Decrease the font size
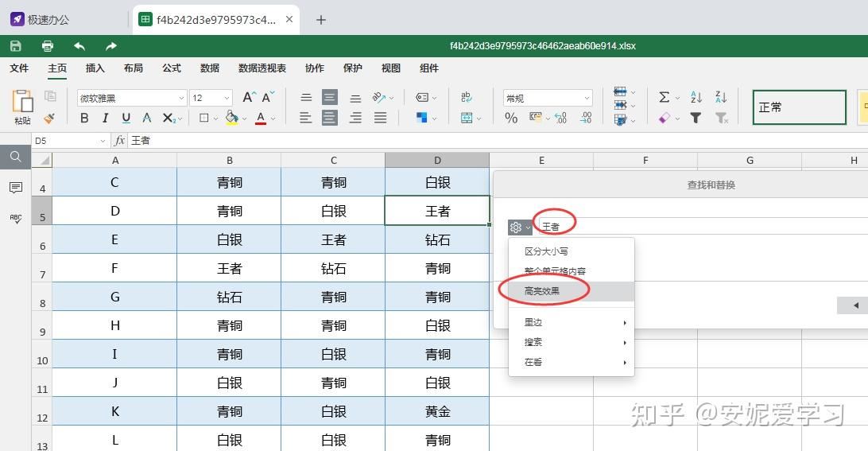This screenshot has width=868, height=451. pos(268,98)
